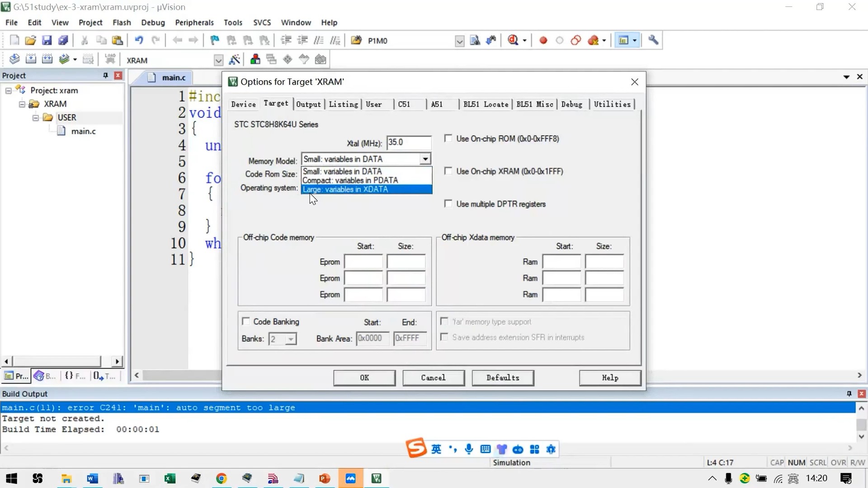The width and height of the screenshot is (868, 488).
Task: Open Chrome from the taskbar
Action: click(x=222, y=479)
